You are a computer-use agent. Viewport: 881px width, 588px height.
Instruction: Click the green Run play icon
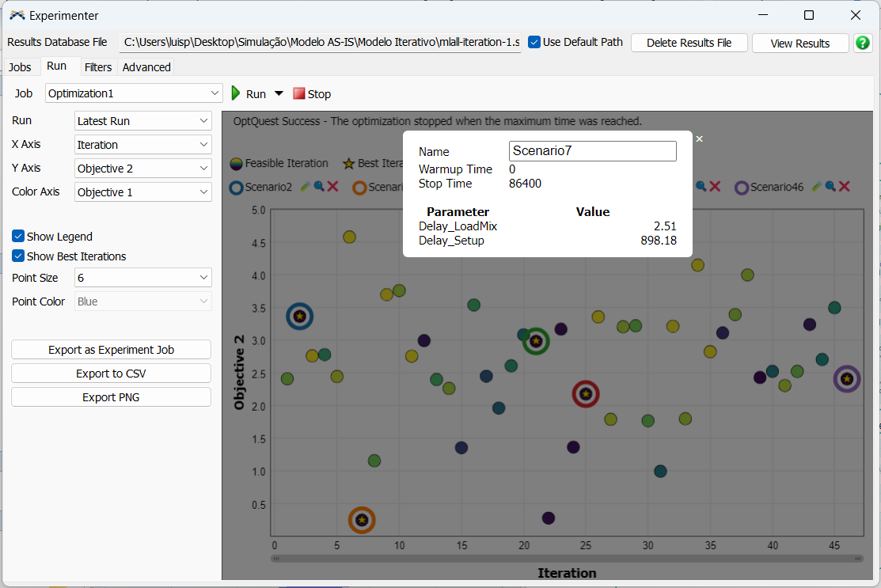(x=236, y=93)
